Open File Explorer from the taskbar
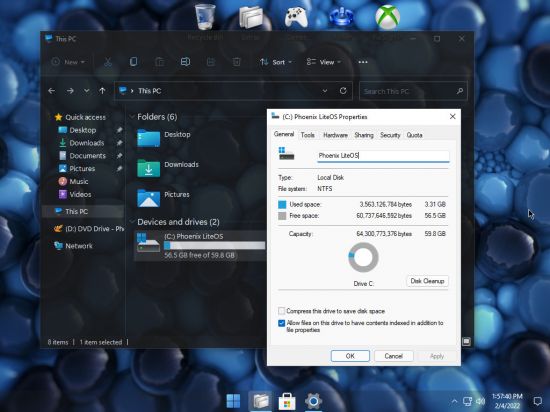This screenshot has height=412, width=550. pos(260,401)
